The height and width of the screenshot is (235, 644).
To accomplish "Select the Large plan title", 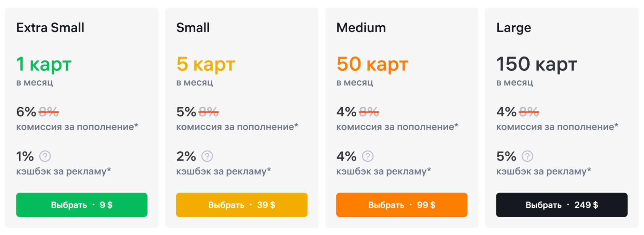I will [514, 28].
